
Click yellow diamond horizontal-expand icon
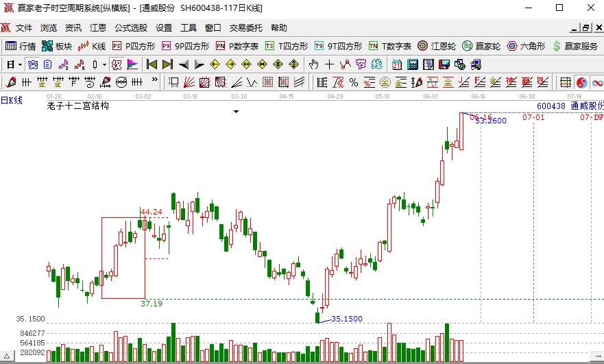pyautogui.click(x=247, y=64)
